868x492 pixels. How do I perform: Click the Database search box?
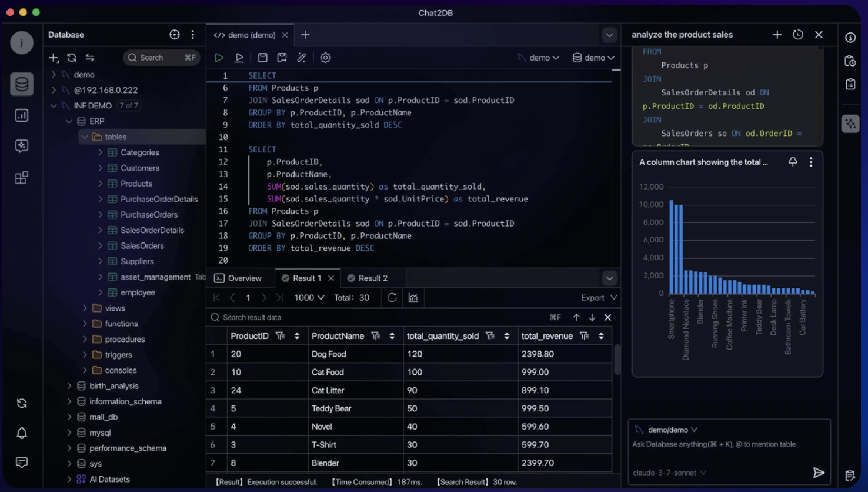(x=162, y=58)
